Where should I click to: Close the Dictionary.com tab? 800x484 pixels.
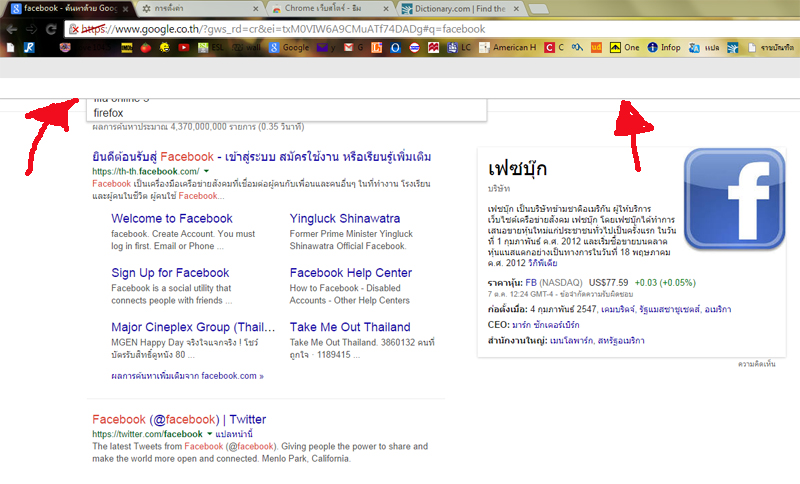pos(516,9)
